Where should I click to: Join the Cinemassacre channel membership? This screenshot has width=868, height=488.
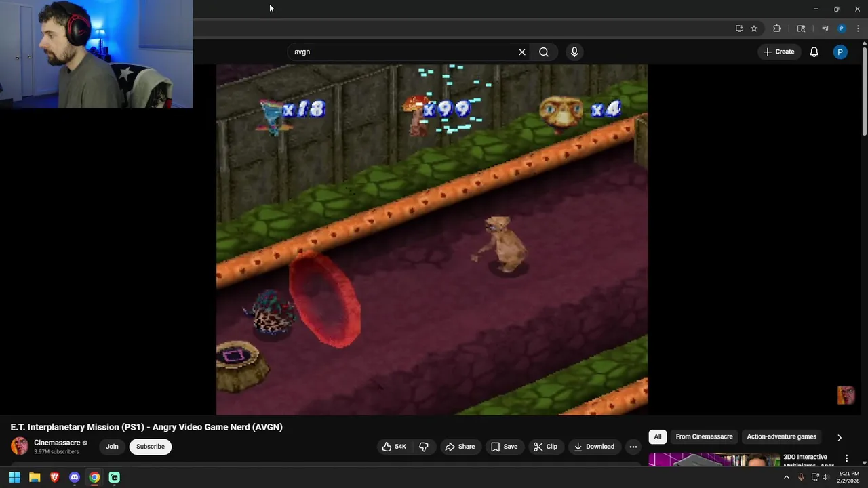tap(112, 447)
